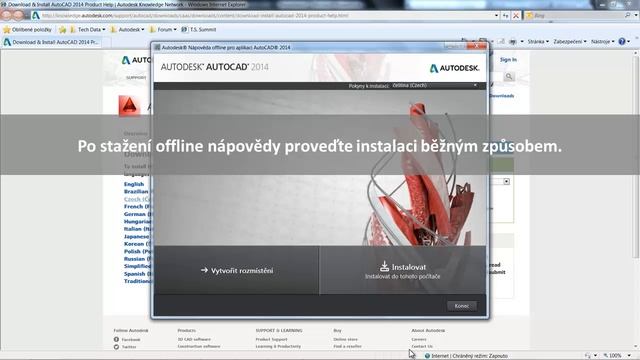Click the page search magnifier button
This screenshot has height=360, width=640.
[x=509, y=77]
